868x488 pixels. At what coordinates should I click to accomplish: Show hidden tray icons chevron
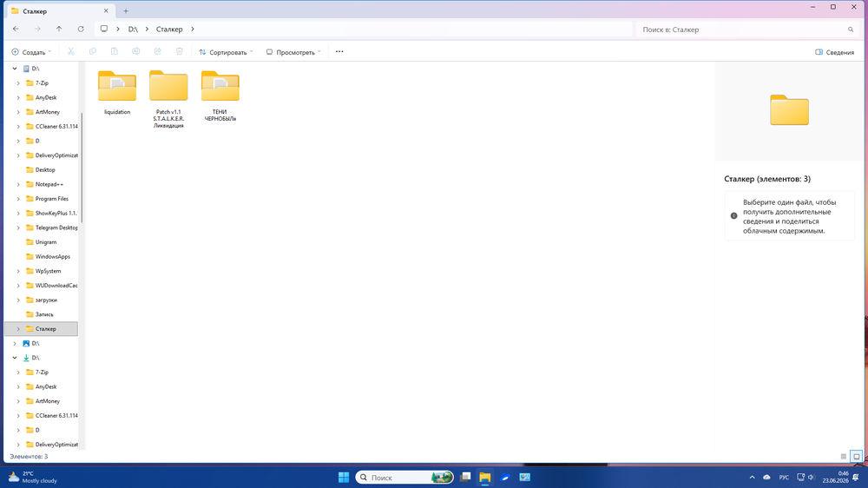pos(752,477)
